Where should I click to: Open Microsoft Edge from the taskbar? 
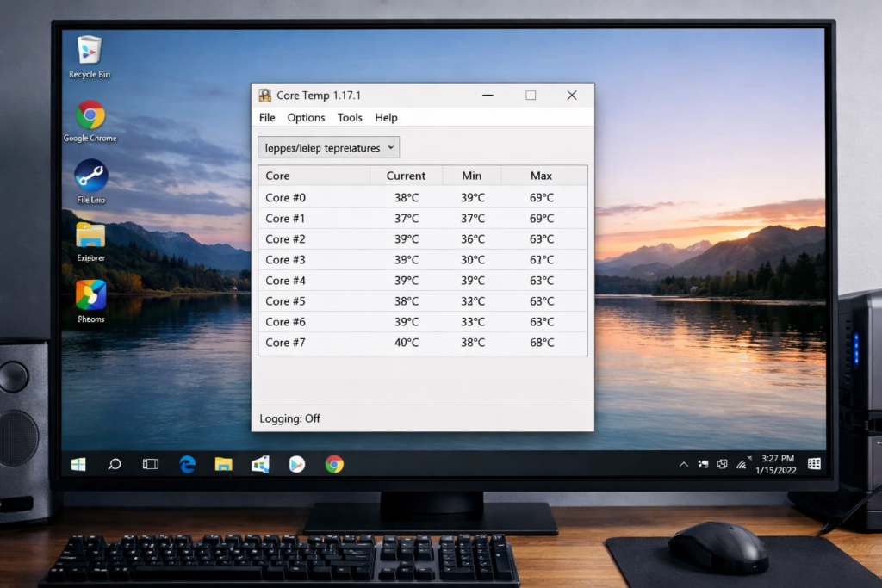point(187,464)
